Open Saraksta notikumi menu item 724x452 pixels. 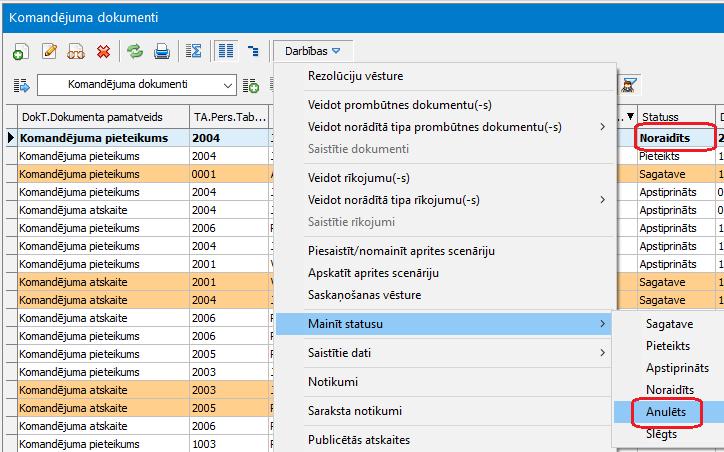tap(355, 411)
